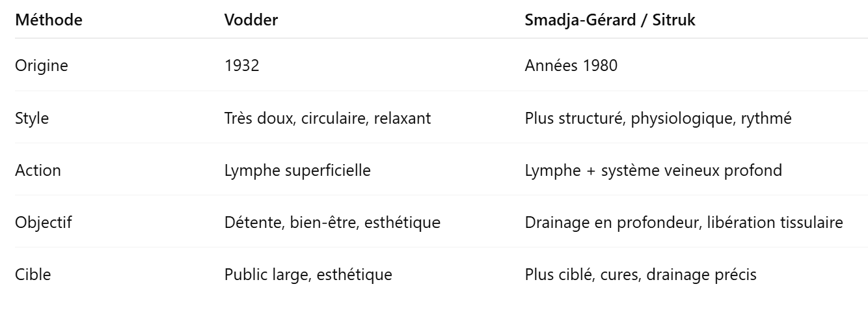Click the Lymphe + système veineux profond cell

653,171
